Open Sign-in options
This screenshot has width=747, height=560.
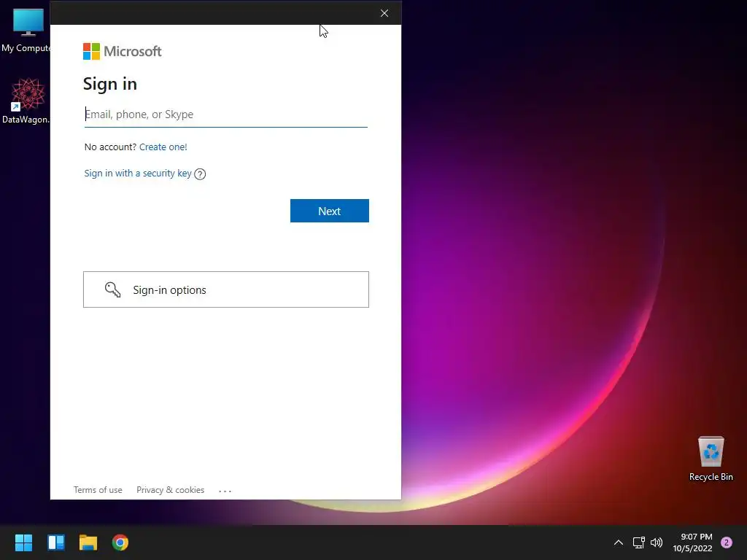tap(226, 289)
